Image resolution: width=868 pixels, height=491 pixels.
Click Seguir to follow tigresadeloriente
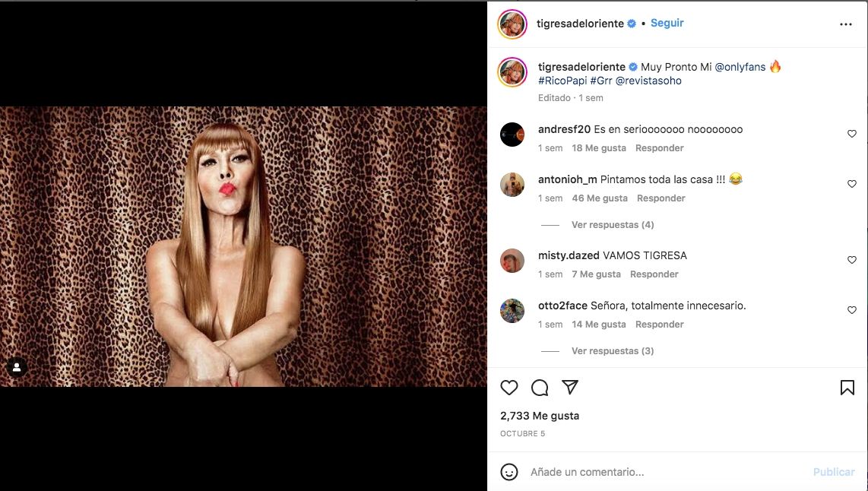(667, 24)
